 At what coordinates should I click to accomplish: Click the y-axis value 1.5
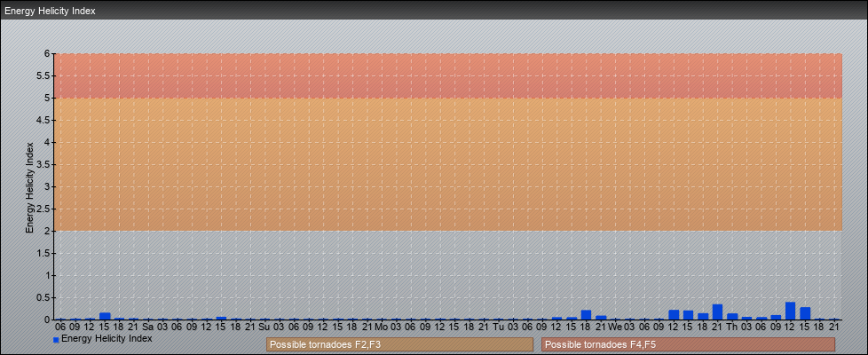(x=44, y=253)
